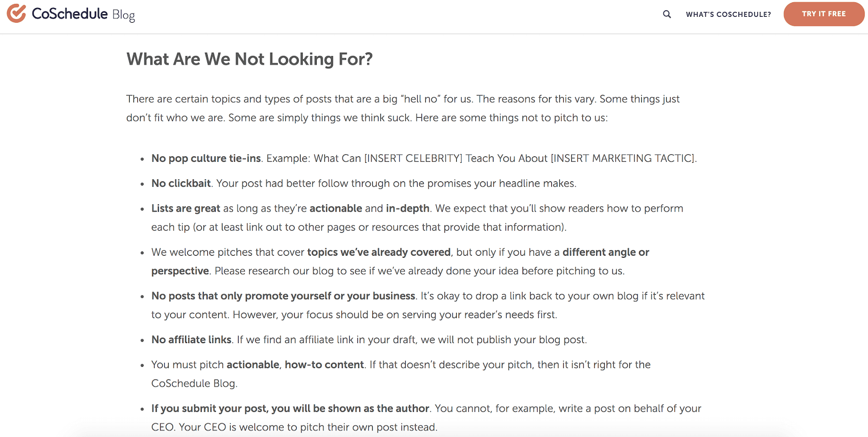Open the WHAT'S COSCHEDULE? menu item
Screen dimensions: 868x437
point(728,15)
